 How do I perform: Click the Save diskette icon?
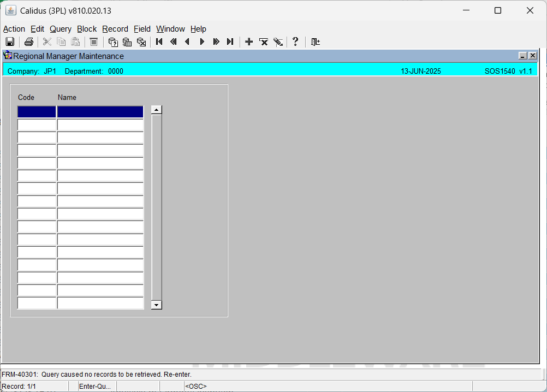tap(10, 42)
